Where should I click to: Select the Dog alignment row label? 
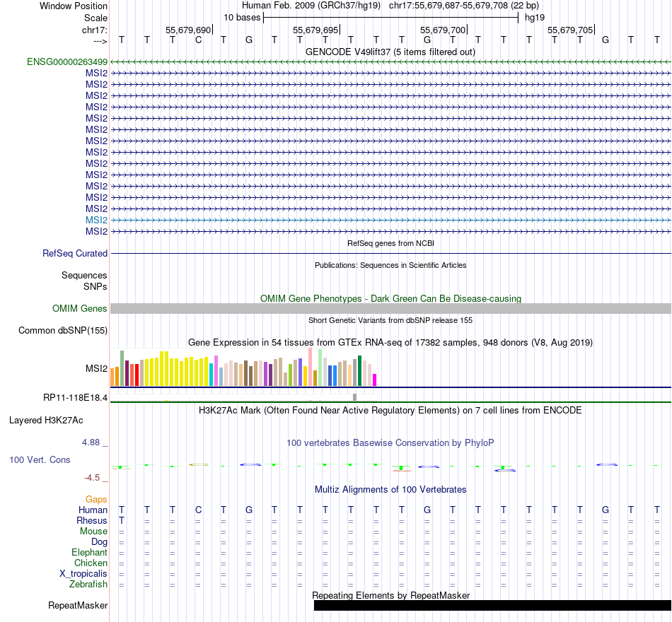[100, 542]
